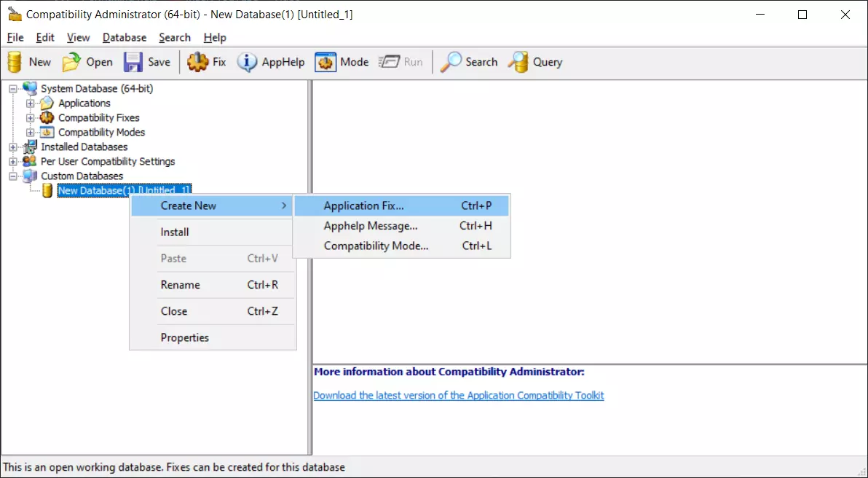Viewport: 868px width, 478px height.
Task: Select the AppHelp info icon
Action: 248,62
